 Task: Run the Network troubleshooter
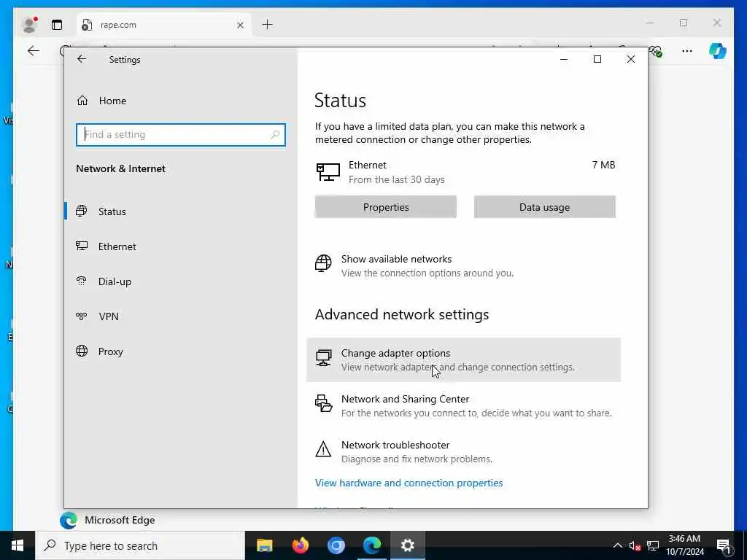pos(463,451)
